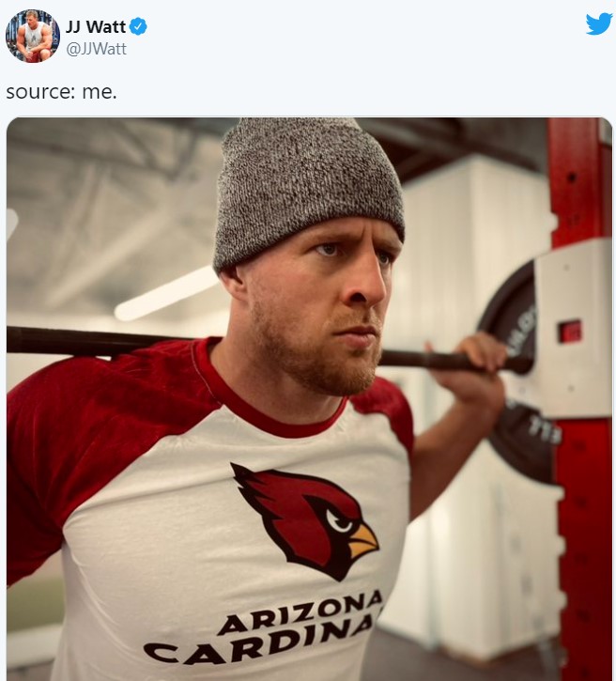
Task: Open JJ Watt's profile avatar picture
Action: (33, 36)
